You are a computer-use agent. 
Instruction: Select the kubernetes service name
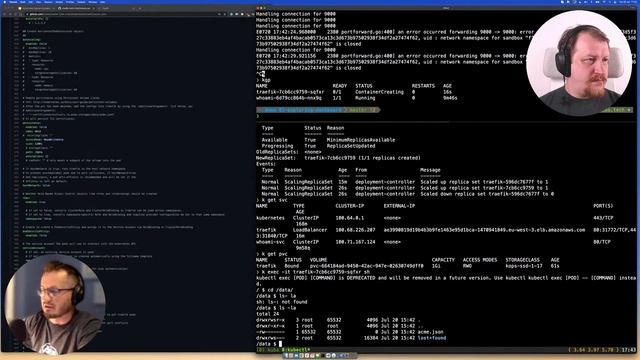[x=270, y=218]
